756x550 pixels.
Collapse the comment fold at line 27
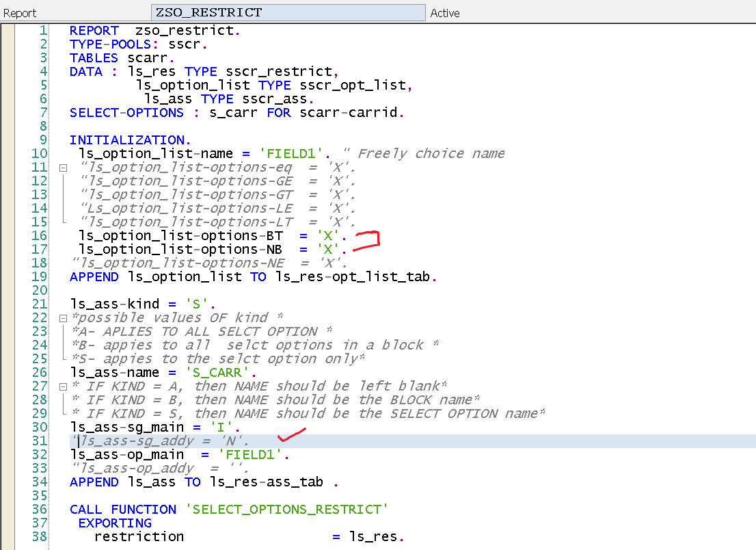[63, 387]
